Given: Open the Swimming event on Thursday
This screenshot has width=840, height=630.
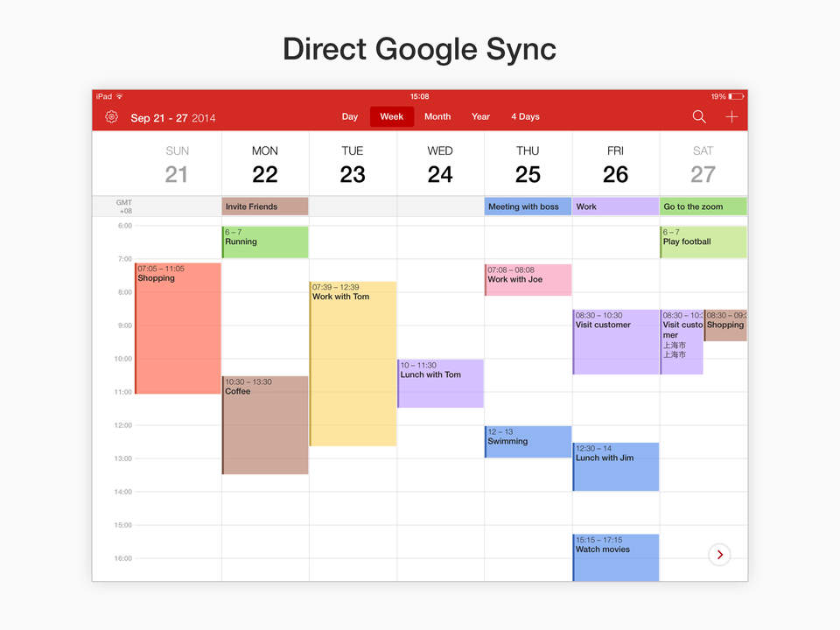Looking at the screenshot, I should [528, 442].
